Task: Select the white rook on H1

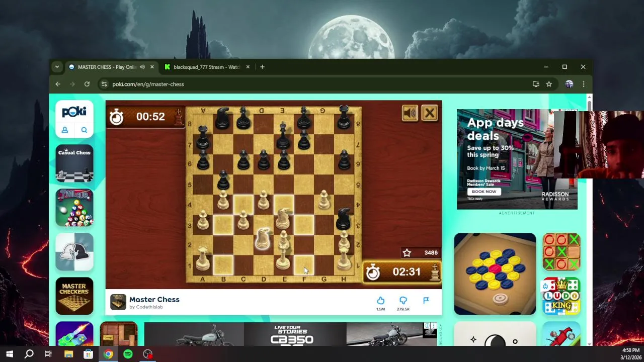Action: click(344, 259)
